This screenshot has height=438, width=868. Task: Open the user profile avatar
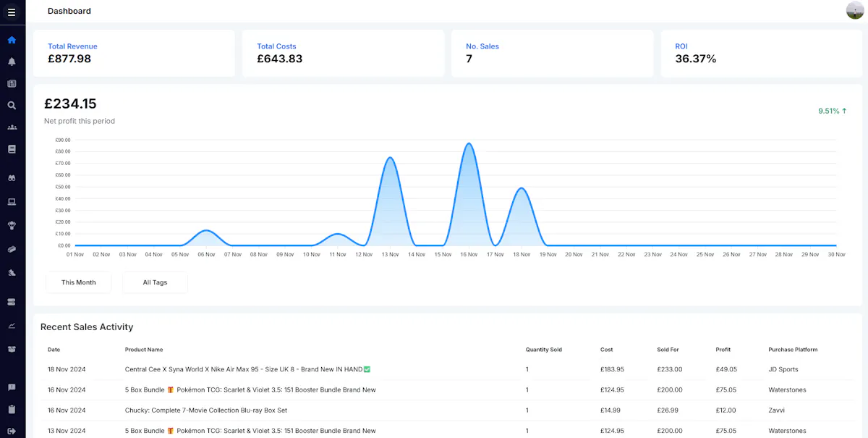point(855,11)
